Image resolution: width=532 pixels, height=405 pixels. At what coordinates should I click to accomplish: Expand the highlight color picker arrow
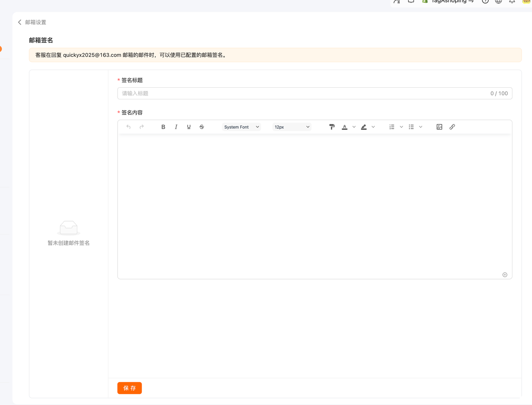click(x=373, y=127)
